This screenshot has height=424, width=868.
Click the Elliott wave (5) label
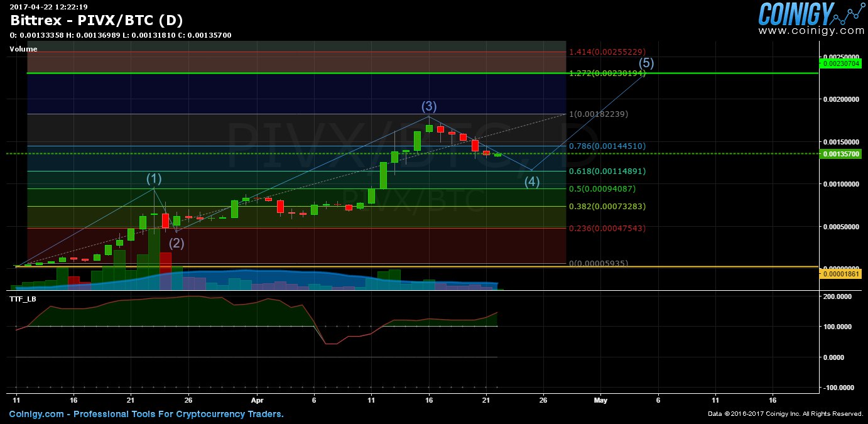coord(647,63)
